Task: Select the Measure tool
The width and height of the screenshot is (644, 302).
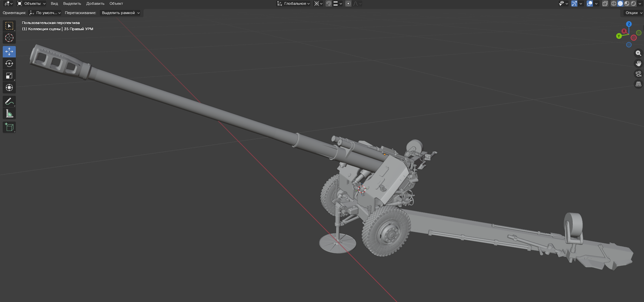Action: click(9, 114)
